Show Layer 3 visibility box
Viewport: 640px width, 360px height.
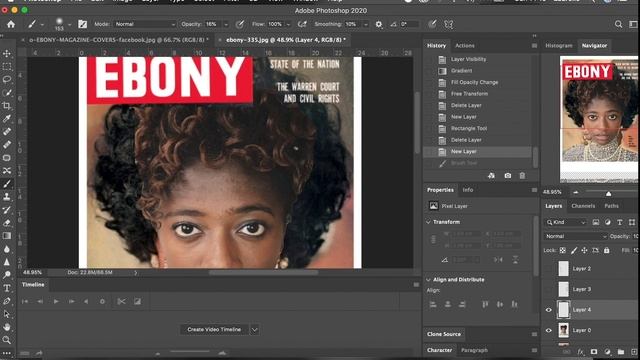(549, 289)
